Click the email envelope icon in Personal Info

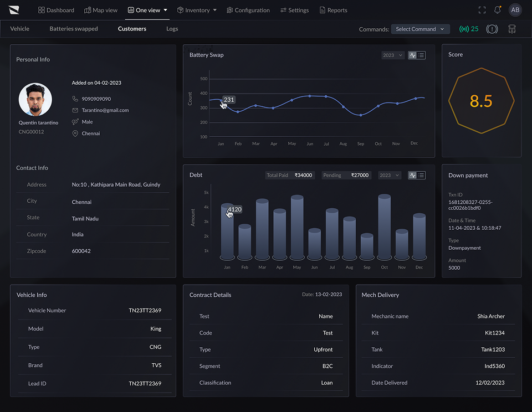click(x=75, y=110)
